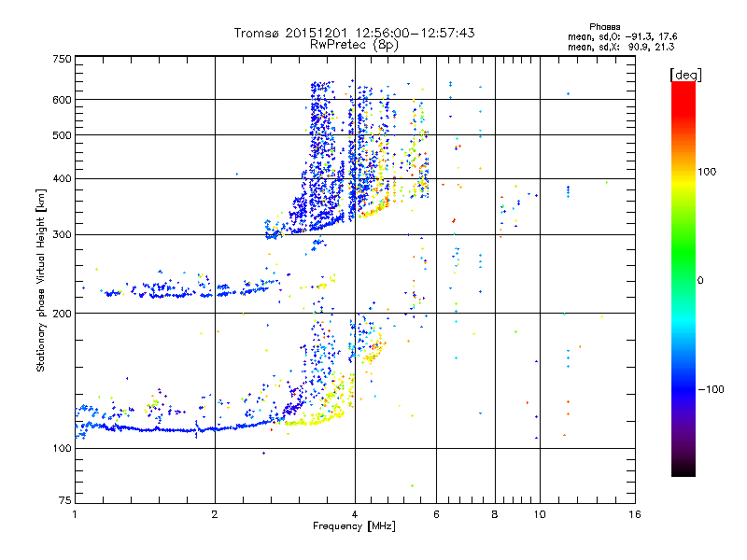Viewport: 747px width, 560px height.
Task: Click the "100" height axis tick label
Action: click(62, 448)
